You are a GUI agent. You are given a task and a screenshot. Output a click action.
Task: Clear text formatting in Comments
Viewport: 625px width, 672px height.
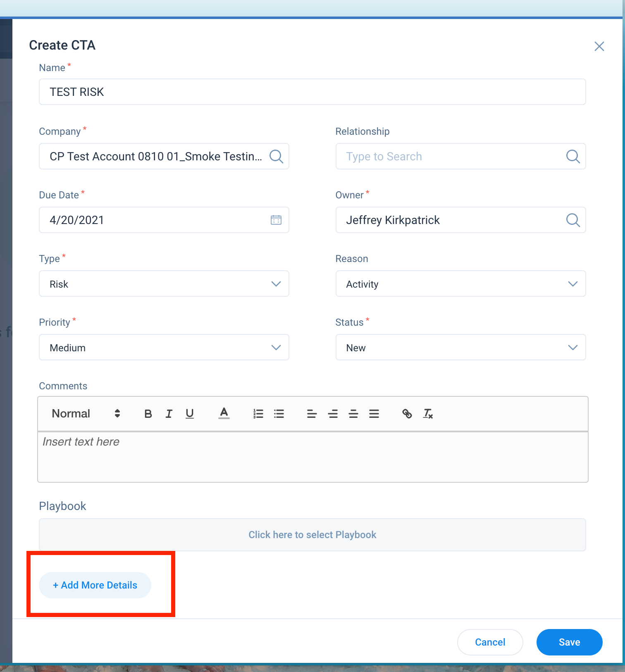(x=428, y=414)
